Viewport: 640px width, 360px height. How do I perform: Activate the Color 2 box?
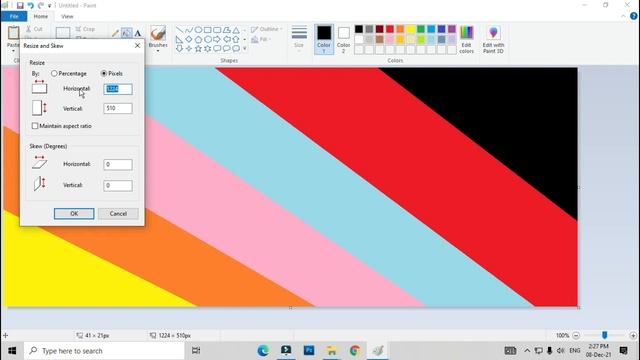343,40
